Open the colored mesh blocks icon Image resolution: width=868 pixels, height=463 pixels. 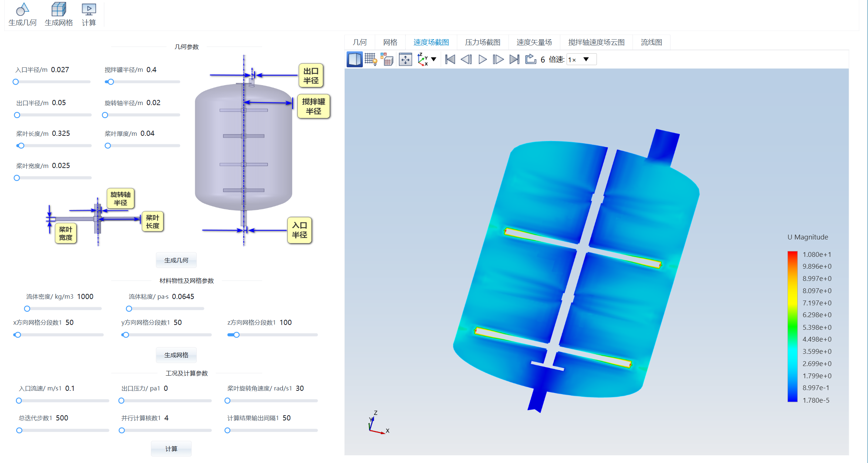point(387,59)
